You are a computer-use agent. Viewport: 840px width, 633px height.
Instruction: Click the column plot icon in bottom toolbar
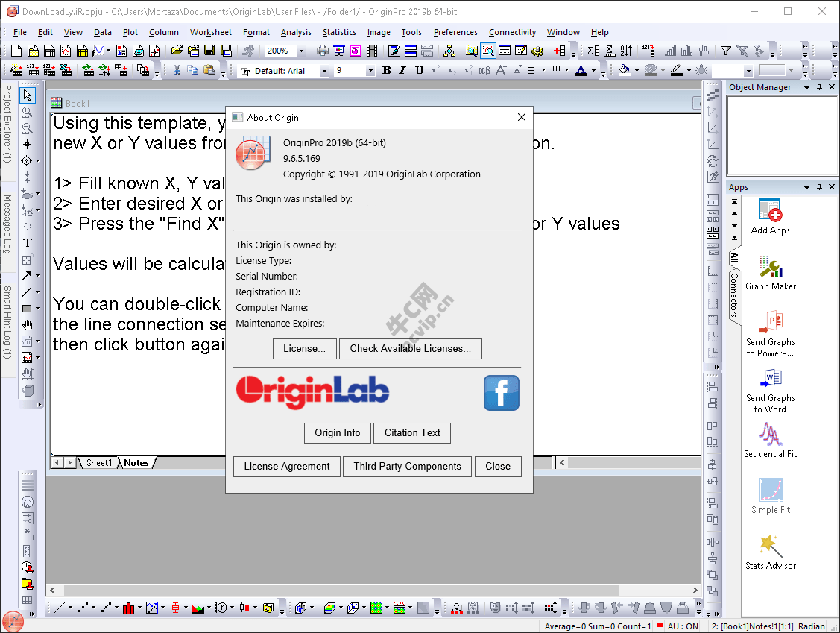click(128, 608)
